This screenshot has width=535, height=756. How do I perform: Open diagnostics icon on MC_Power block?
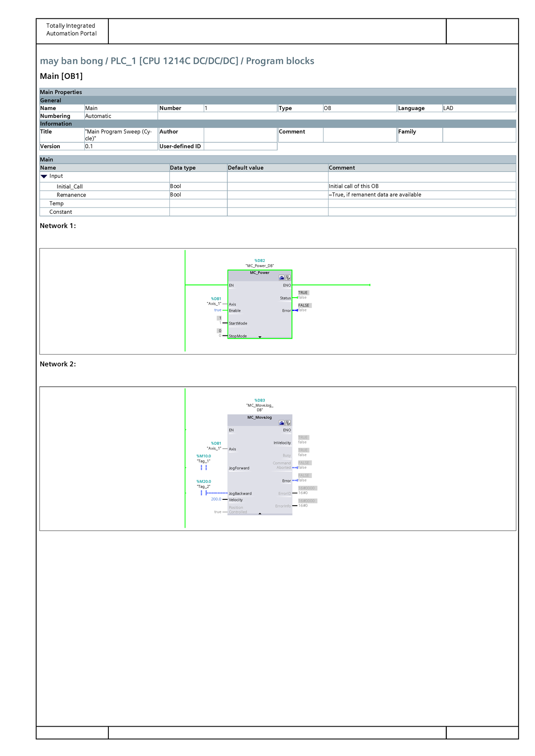(x=288, y=278)
